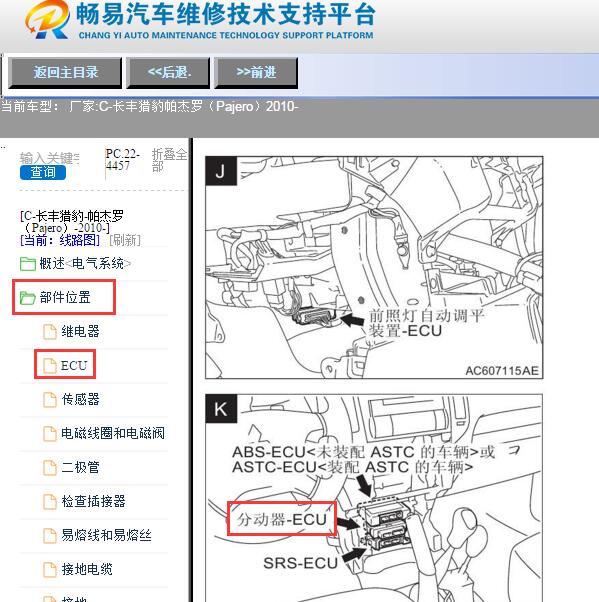Viewport: 599px width, 602px height.
Task: Click document icon beside 二极管
Action: [x=50, y=468]
